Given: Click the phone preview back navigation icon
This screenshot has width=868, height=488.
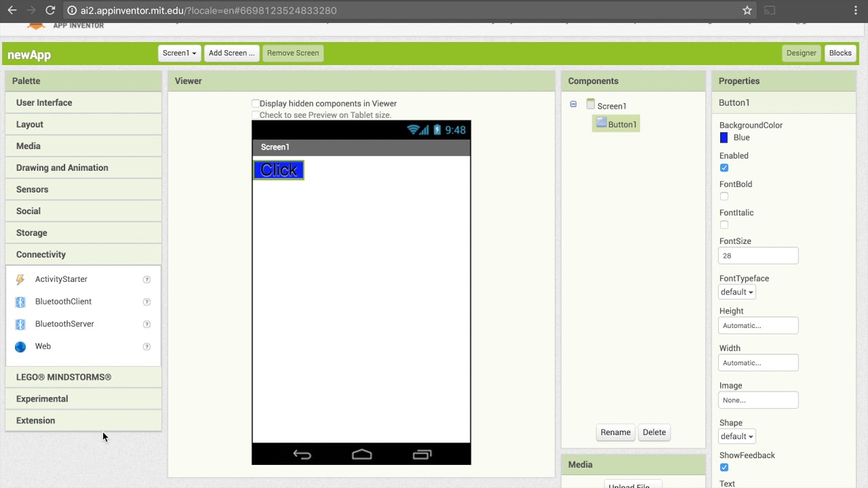Looking at the screenshot, I should tap(302, 454).
